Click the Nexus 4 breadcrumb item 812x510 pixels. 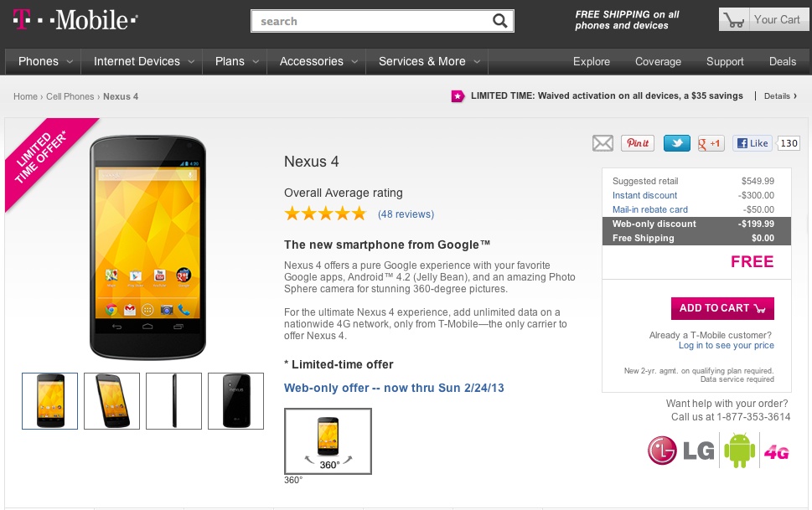[121, 96]
